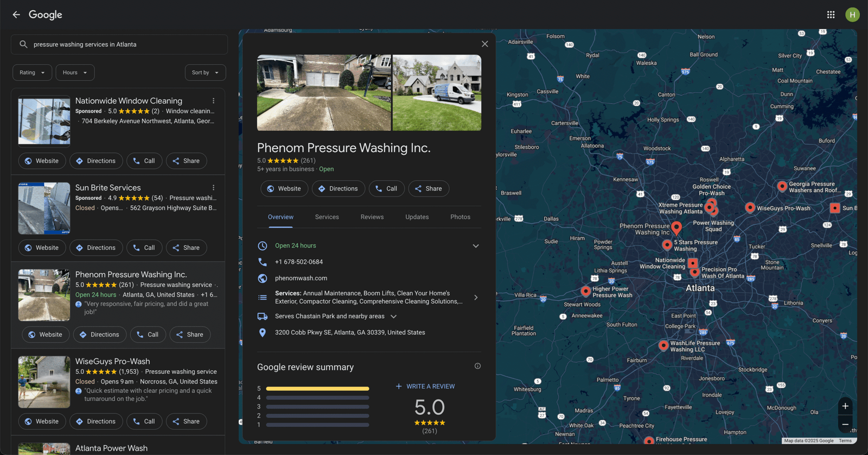Expand Serves Chastain Park and nearby areas
Image resolution: width=868 pixels, height=455 pixels.
pyautogui.click(x=394, y=317)
